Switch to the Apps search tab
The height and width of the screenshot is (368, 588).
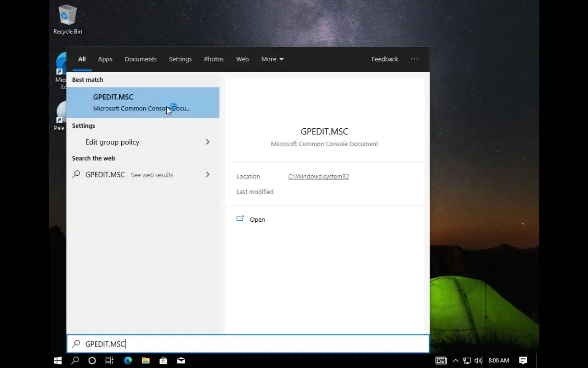(105, 59)
